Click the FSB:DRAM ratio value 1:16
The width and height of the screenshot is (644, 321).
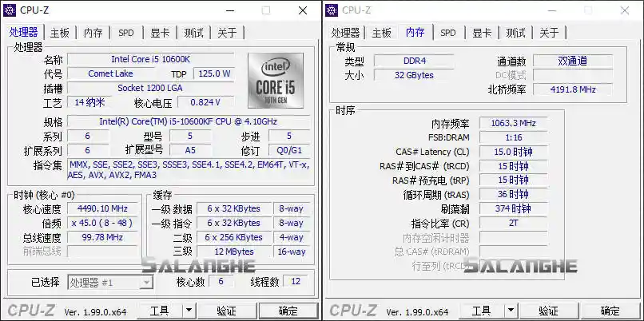click(514, 137)
